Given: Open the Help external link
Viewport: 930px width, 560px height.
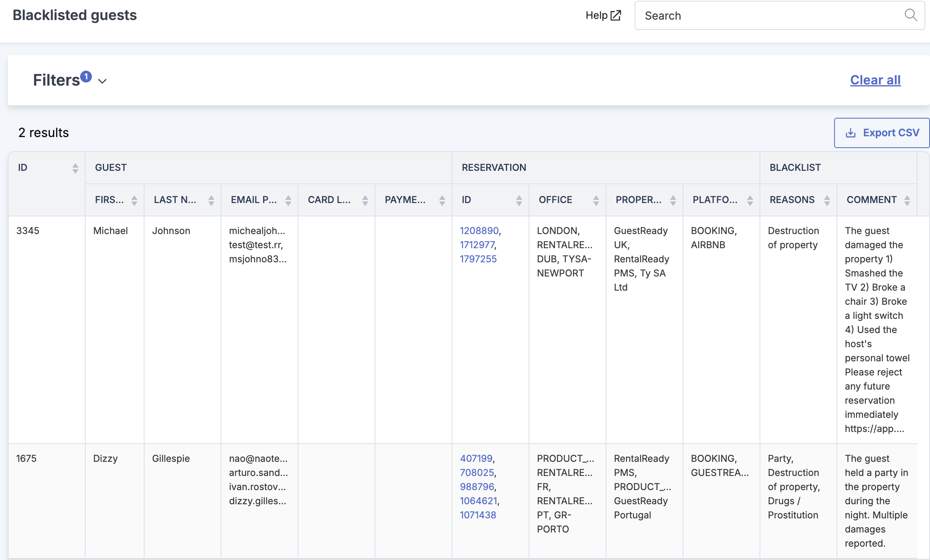Looking at the screenshot, I should (603, 15).
